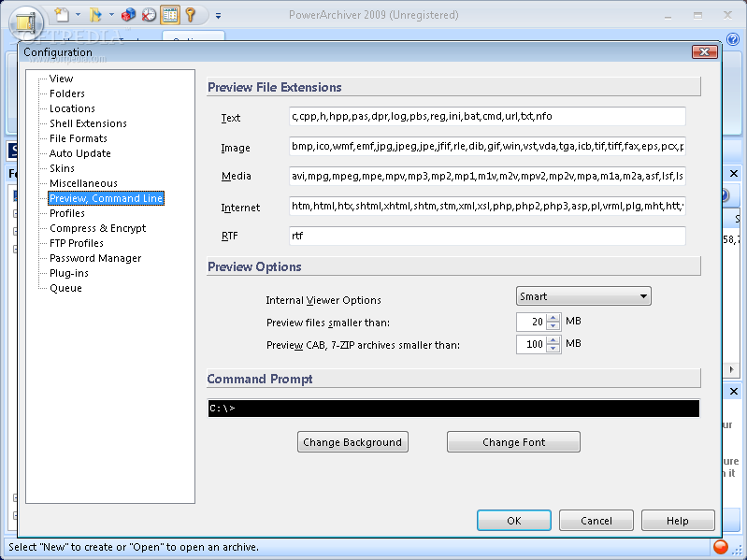Select Auto Update in configuration tree
747x560 pixels.
tap(80, 153)
